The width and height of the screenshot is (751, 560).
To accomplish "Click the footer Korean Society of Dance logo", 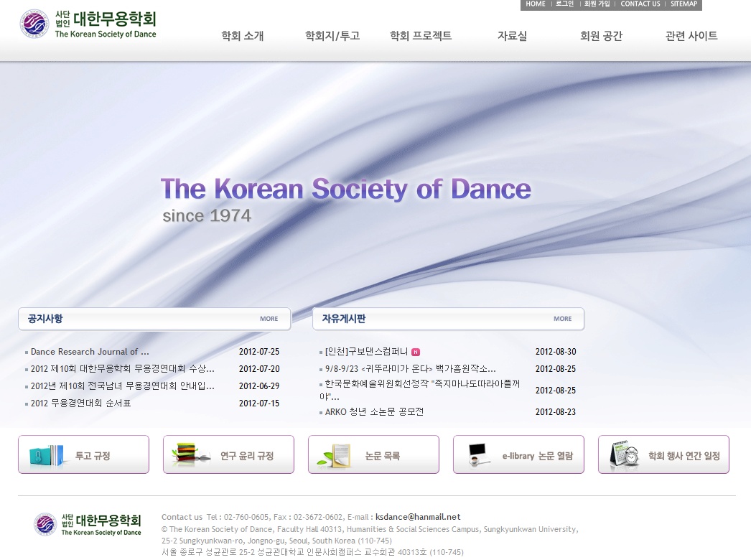I will pyautogui.click(x=88, y=524).
